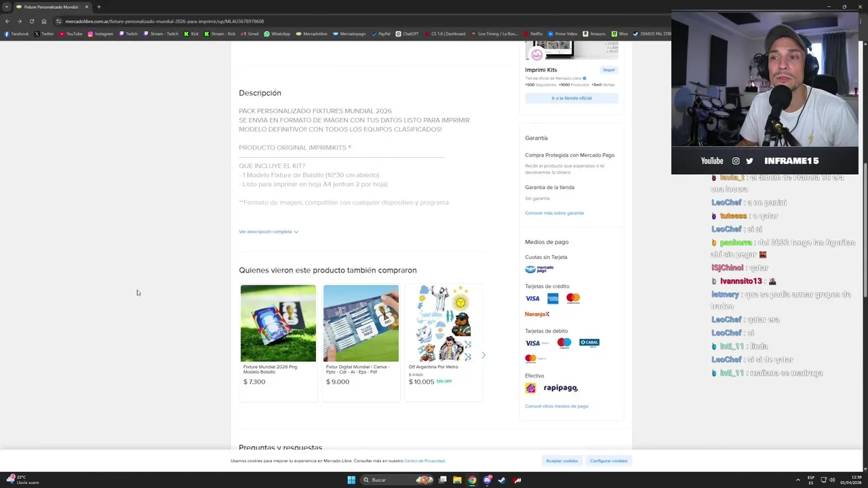Open the Instagram bookmark
The width and height of the screenshot is (868, 488).
click(100, 34)
